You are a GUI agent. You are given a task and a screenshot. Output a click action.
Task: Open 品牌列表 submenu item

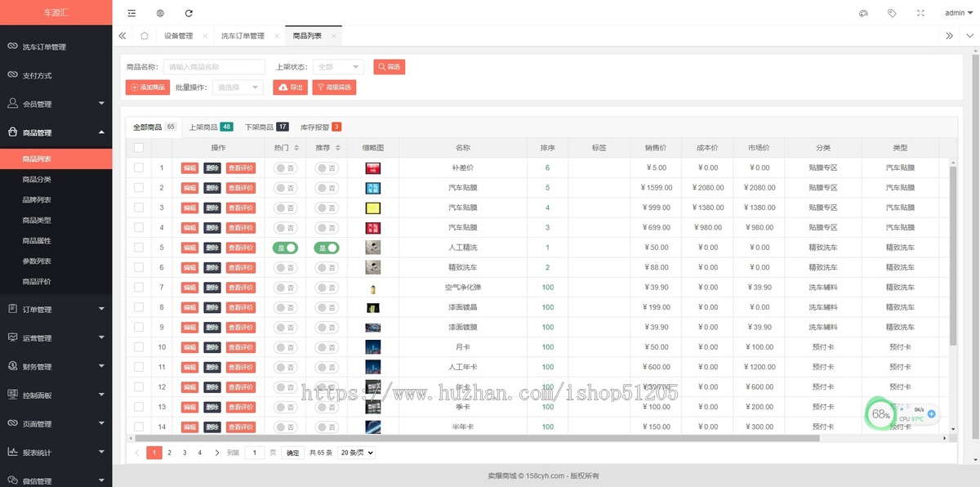click(x=37, y=199)
